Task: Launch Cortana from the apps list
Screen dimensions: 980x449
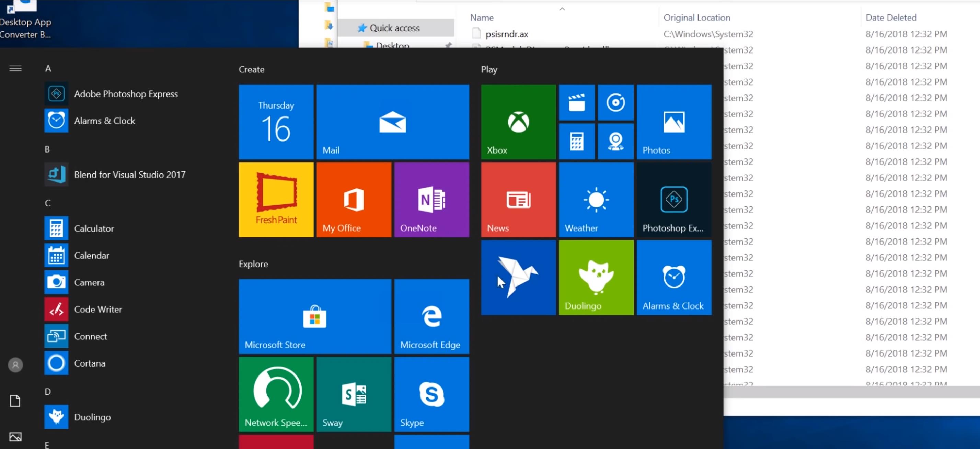Action: point(90,363)
